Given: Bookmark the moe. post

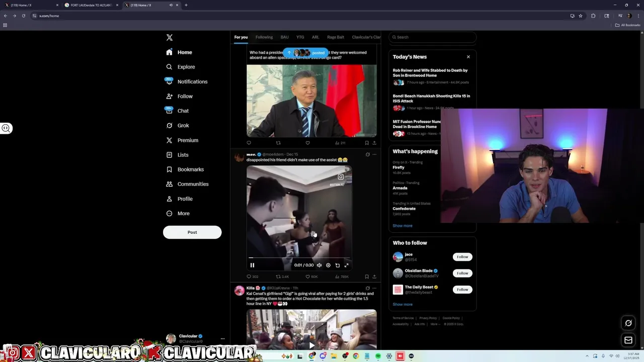Looking at the screenshot, I should (367, 277).
